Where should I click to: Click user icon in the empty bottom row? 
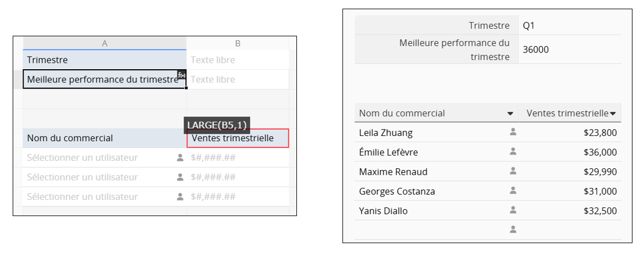[x=513, y=229]
